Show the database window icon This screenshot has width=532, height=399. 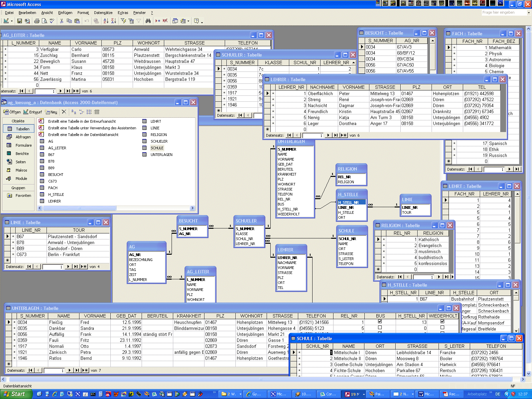(175, 21)
